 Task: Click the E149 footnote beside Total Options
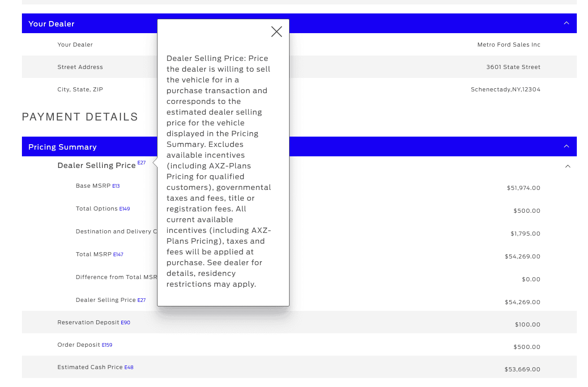point(124,209)
